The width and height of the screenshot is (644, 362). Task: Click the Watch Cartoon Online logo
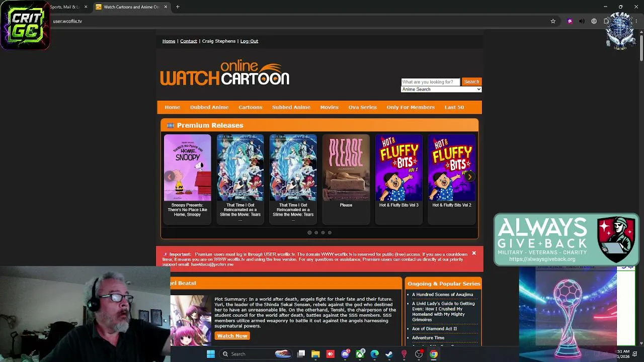[225, 73]
